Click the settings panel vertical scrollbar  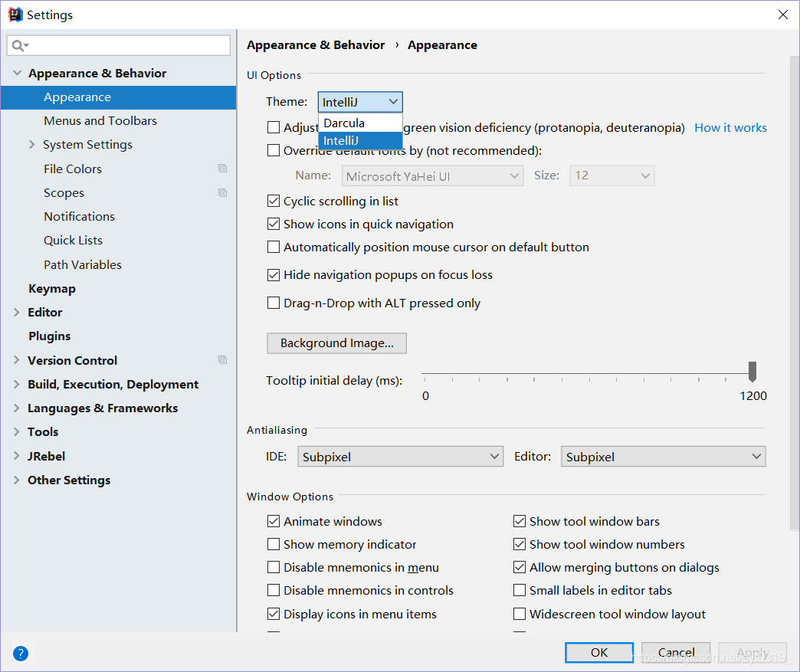795,293
